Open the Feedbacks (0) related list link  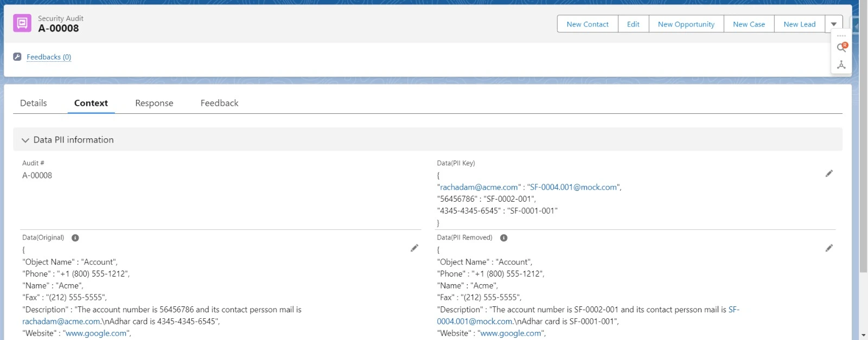click(49, 57)
